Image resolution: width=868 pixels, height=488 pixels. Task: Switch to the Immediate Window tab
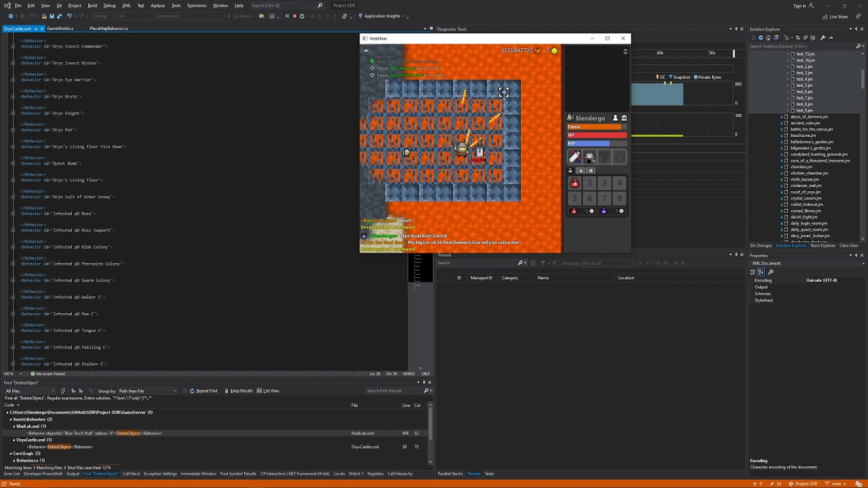coord(199,474)
